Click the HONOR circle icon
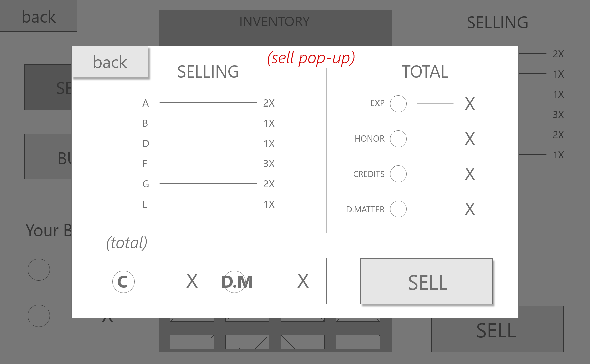 coord(398,139)
